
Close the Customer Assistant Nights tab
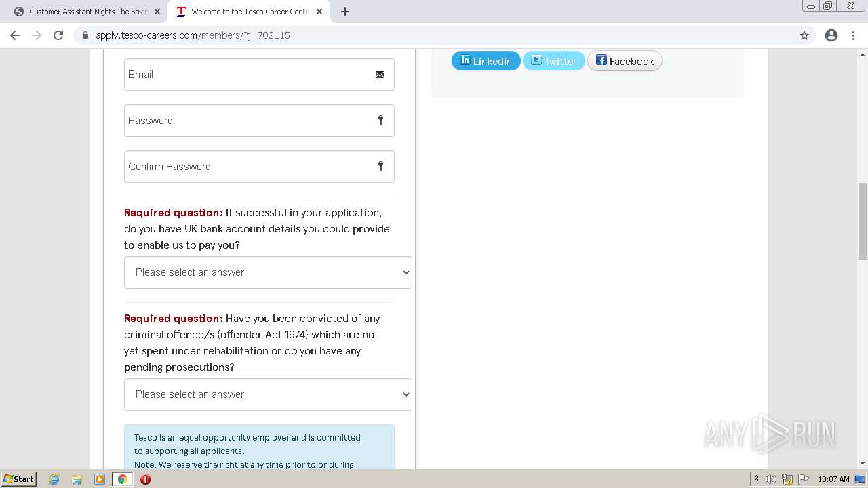click(x=157, y=12)
